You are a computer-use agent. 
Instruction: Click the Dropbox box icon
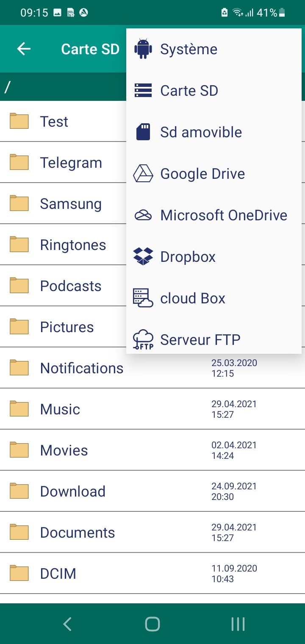(143, 257)
